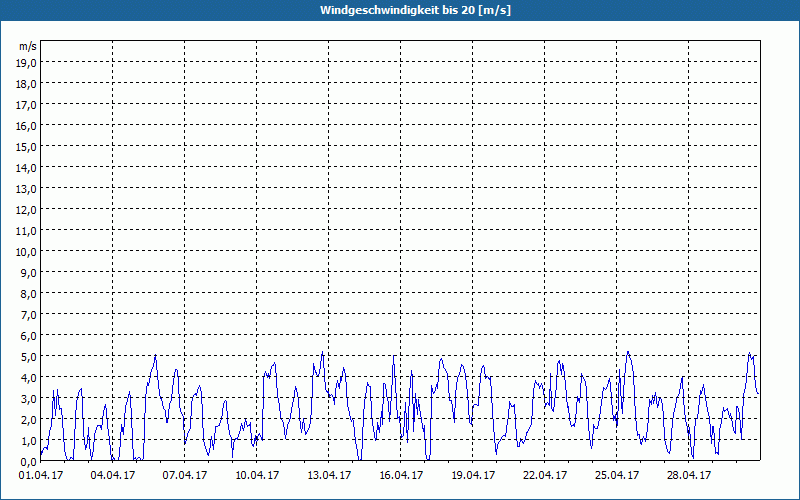Click the '19,0' y-axis label
The image size is (800, 500).
[27, 62]
